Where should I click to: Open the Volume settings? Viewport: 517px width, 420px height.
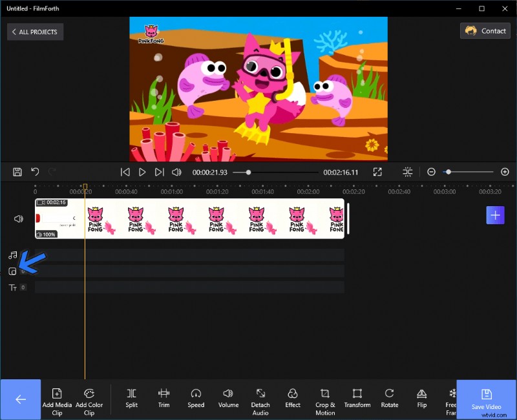tap(228, 399)
